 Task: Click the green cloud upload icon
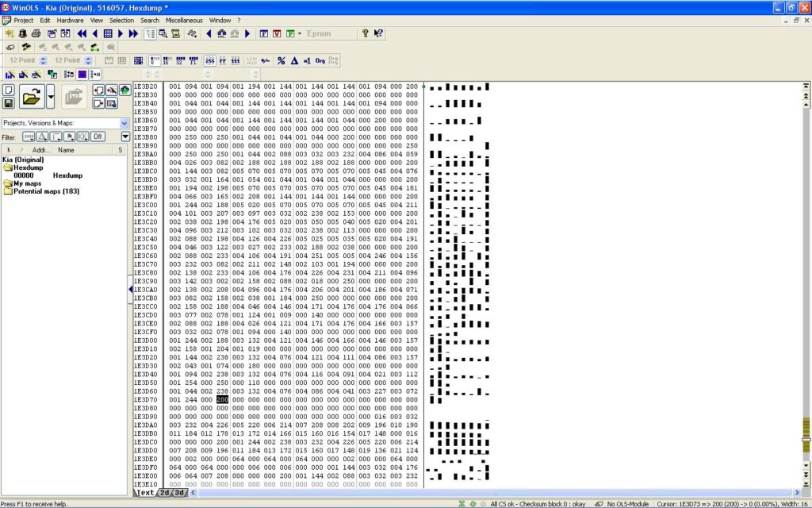point(124,90)
